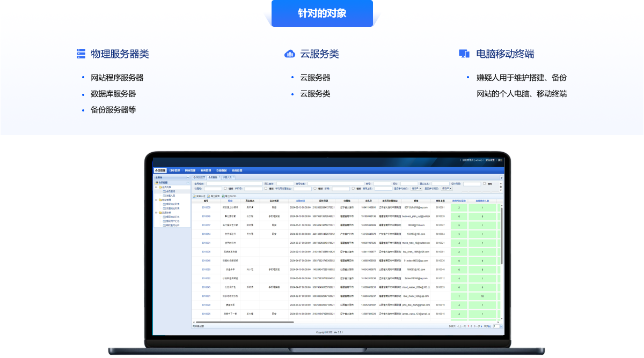Click the 安全设置 link in header
Image resolution: width=644 pixels, height=358 pixels.
point(489,160)
